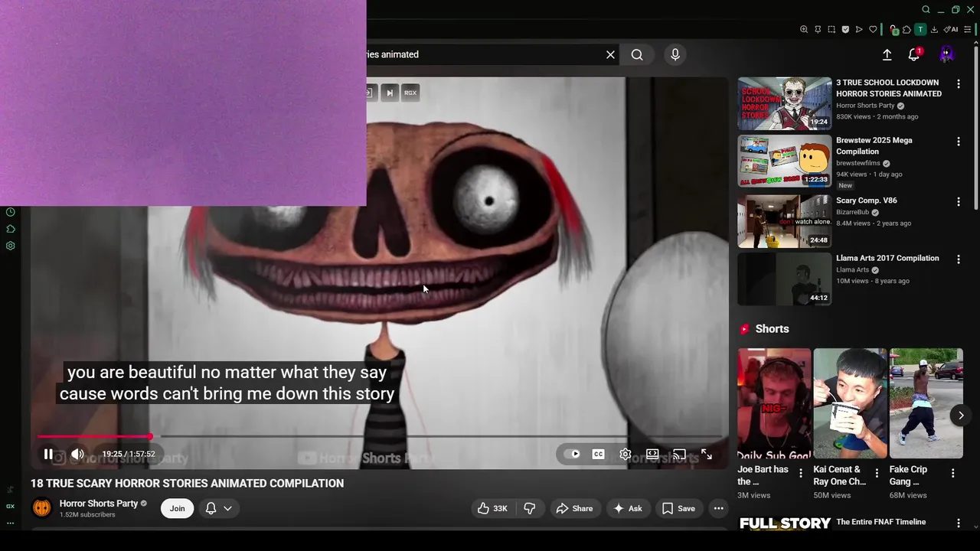Open The Entire FNAF Timeline video
The width and height of the screenshot is (980, 551).
pos(880,522)
